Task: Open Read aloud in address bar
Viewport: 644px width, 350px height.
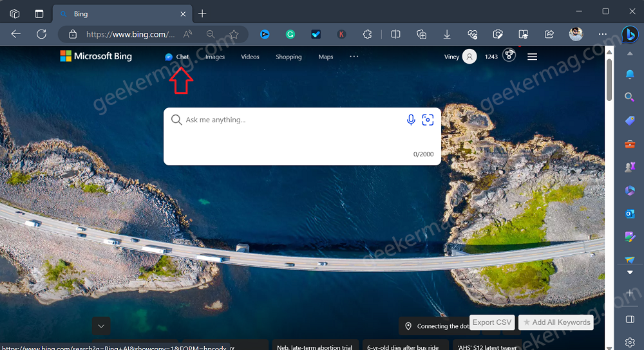Action: pos(187,34)
